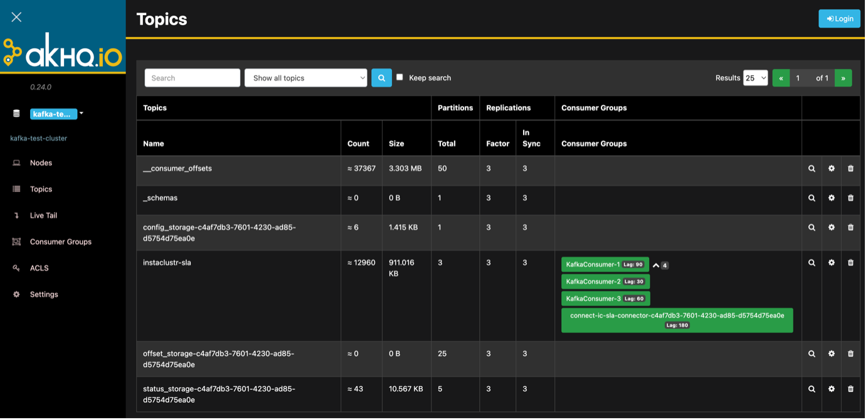Screen dimensions: 868x420
Task: Delete the instaclustr-sla topic via trash icon
Action: point(850,263)
